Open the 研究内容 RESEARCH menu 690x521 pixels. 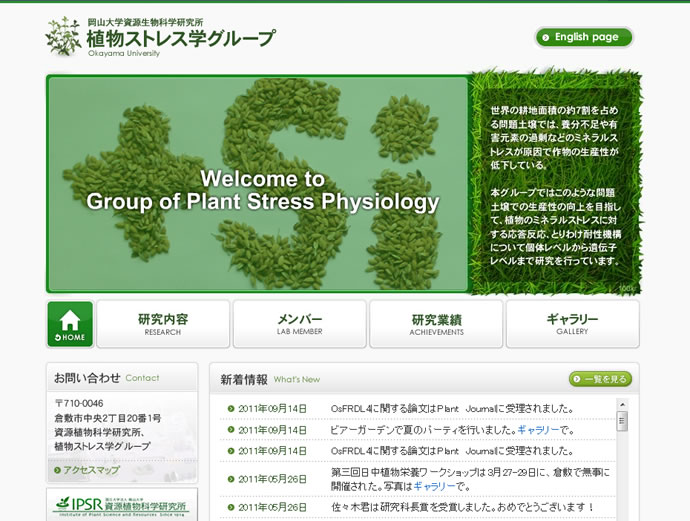point(163,324)
